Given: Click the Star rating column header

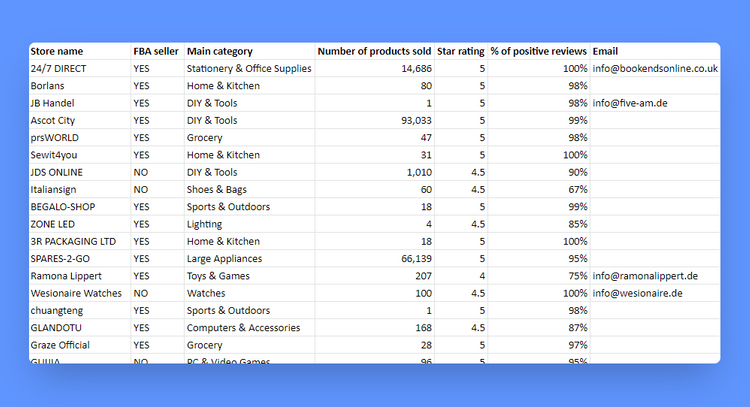Looking at the screenshot, I should [461, 51].
